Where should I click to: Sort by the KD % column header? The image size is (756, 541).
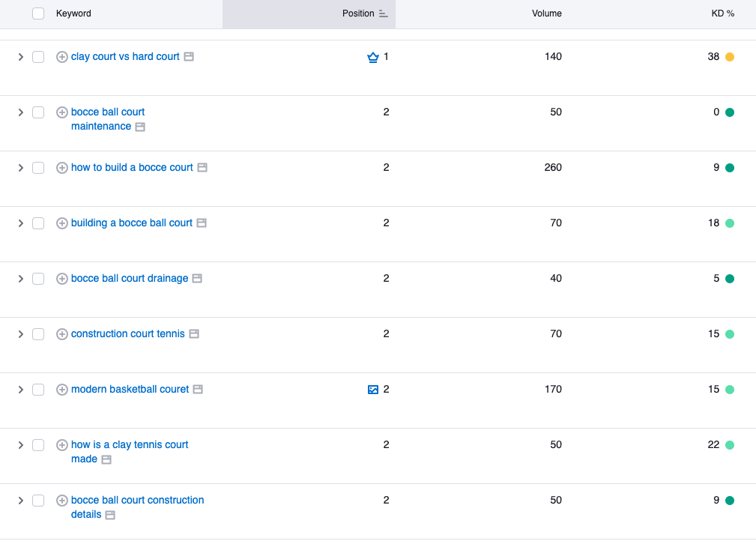coord(722,13)
